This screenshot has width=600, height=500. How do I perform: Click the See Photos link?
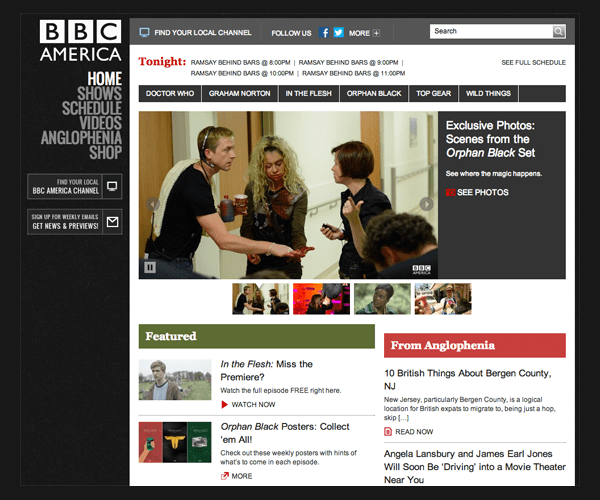483,192
